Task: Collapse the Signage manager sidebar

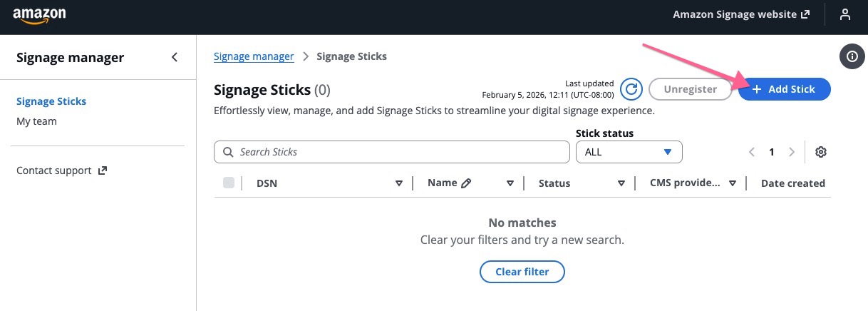Action: point(175,57)
